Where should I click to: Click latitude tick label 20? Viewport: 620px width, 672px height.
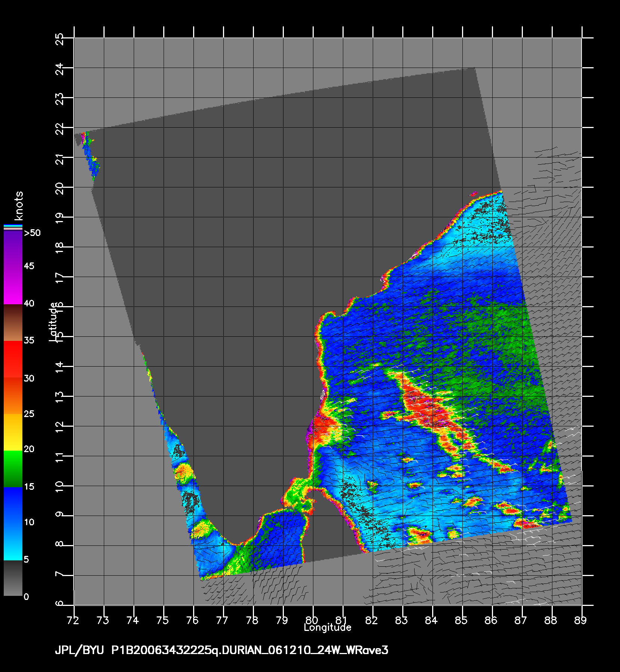(59, 187)
